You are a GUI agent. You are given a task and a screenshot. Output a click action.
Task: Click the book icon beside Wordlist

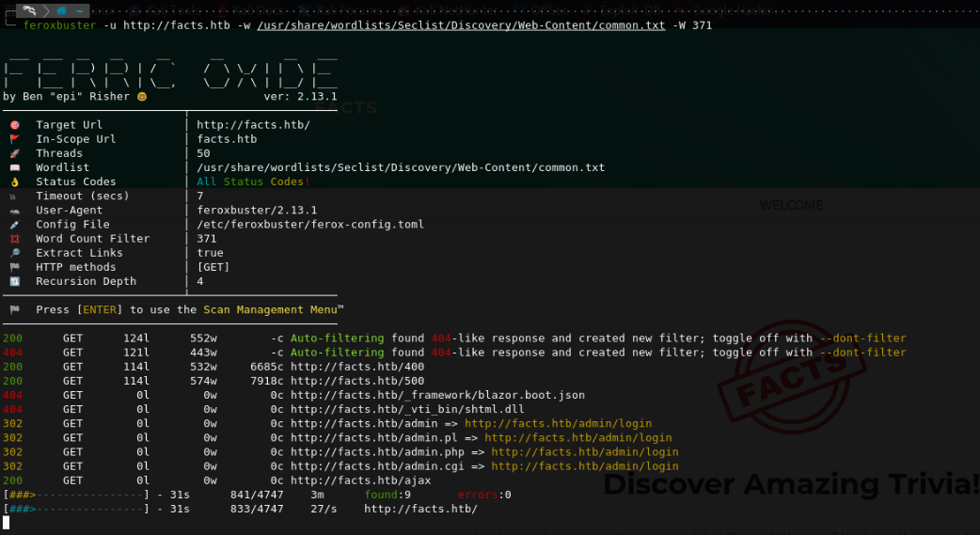pos(14,167)
